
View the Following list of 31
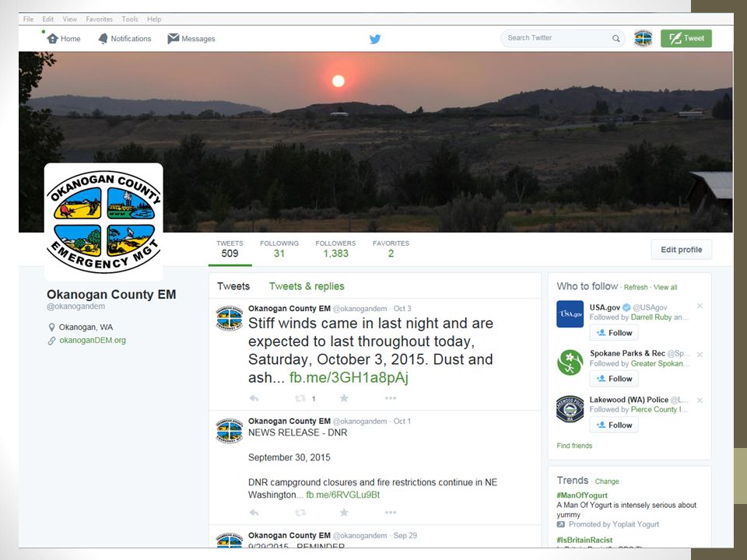coord(279,249)
